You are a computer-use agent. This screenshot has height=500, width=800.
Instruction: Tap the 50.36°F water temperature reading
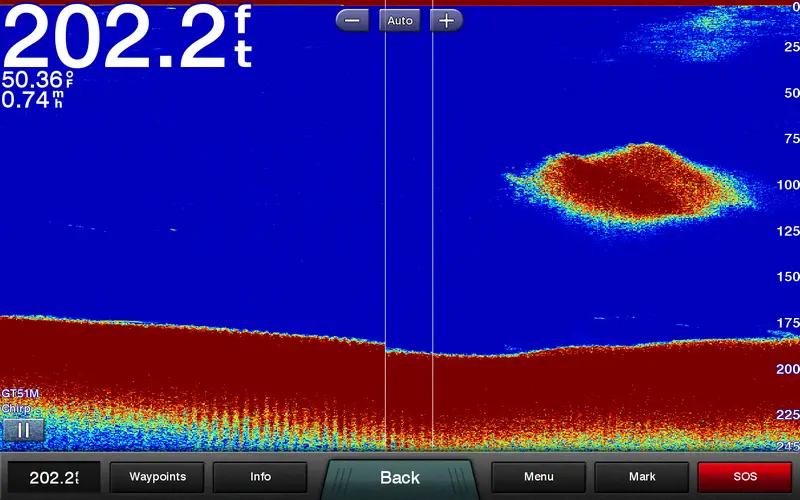click(x=40, y=80)
